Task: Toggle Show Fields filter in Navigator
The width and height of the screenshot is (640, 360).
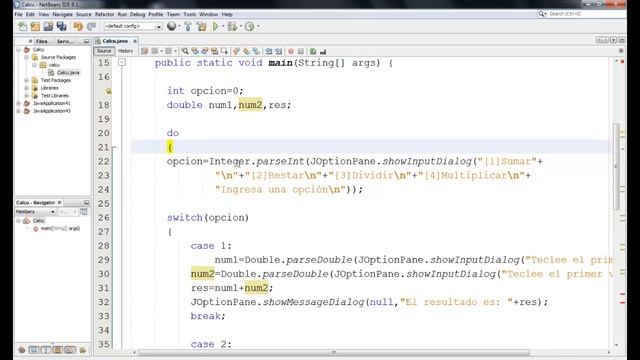Action: (x=34, y=350)
